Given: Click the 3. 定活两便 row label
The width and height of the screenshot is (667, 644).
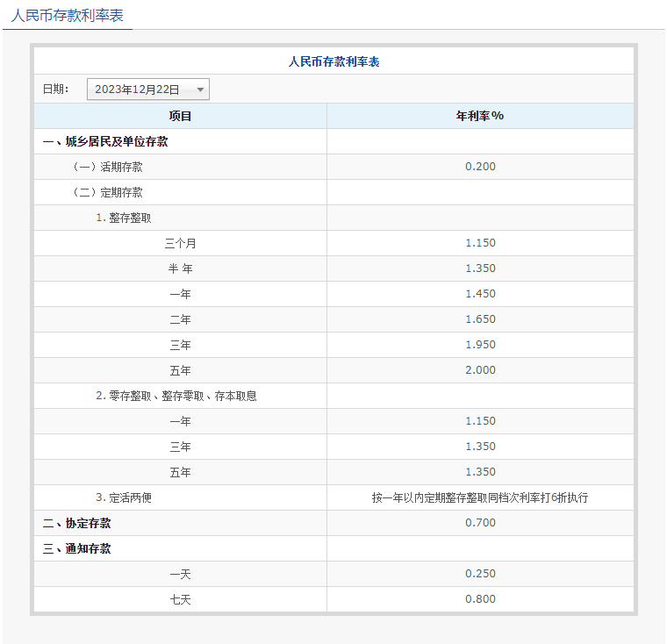Looking at the screenshot, I should (x=124, y=497).
